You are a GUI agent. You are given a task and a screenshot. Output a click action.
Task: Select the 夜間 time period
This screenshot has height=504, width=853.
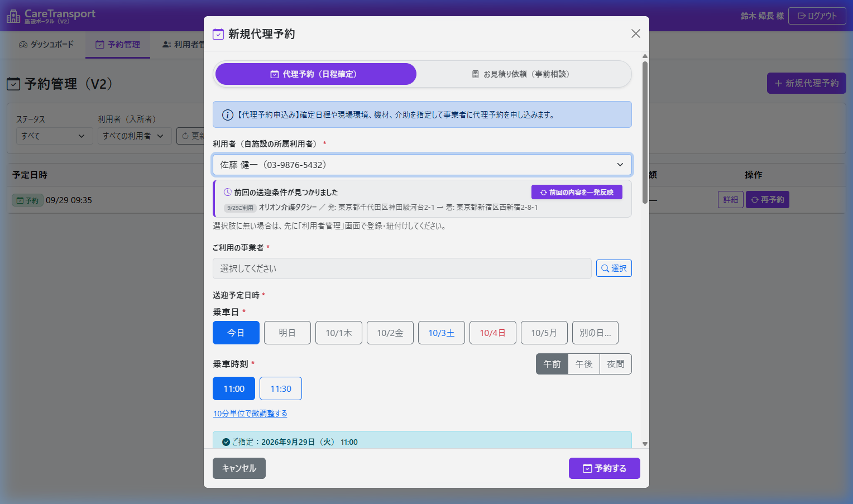coord(616,364)
